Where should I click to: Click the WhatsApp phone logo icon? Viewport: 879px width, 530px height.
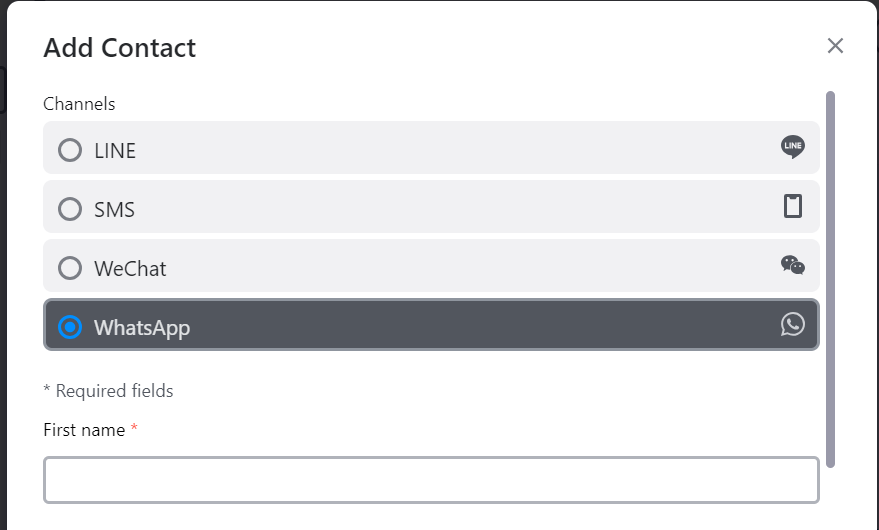[x=793, y=324]
